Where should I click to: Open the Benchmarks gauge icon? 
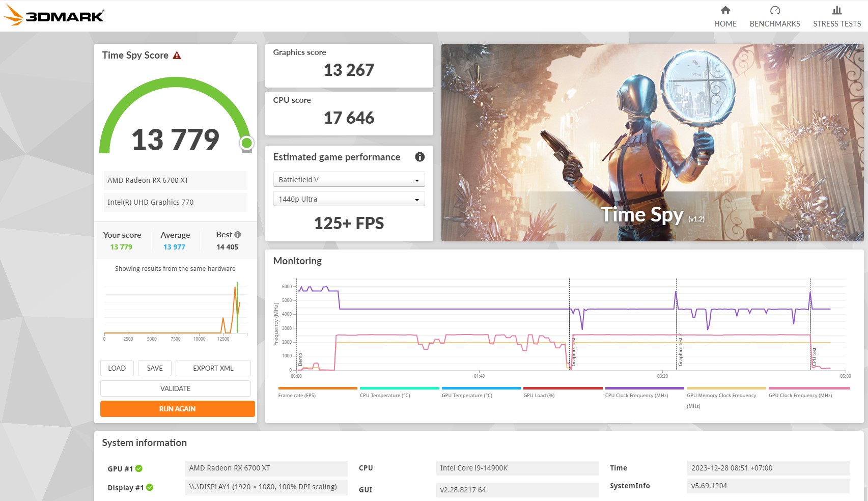coord(775,10)
